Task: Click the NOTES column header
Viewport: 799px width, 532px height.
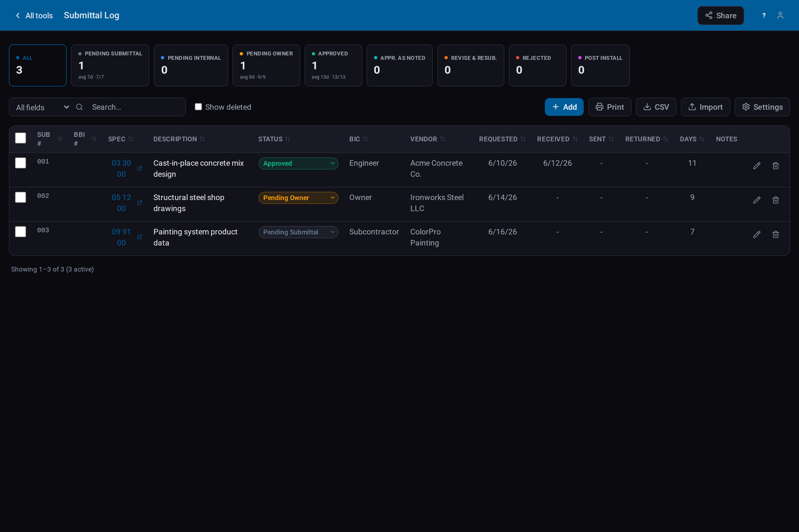Action: tap(727, 139)
